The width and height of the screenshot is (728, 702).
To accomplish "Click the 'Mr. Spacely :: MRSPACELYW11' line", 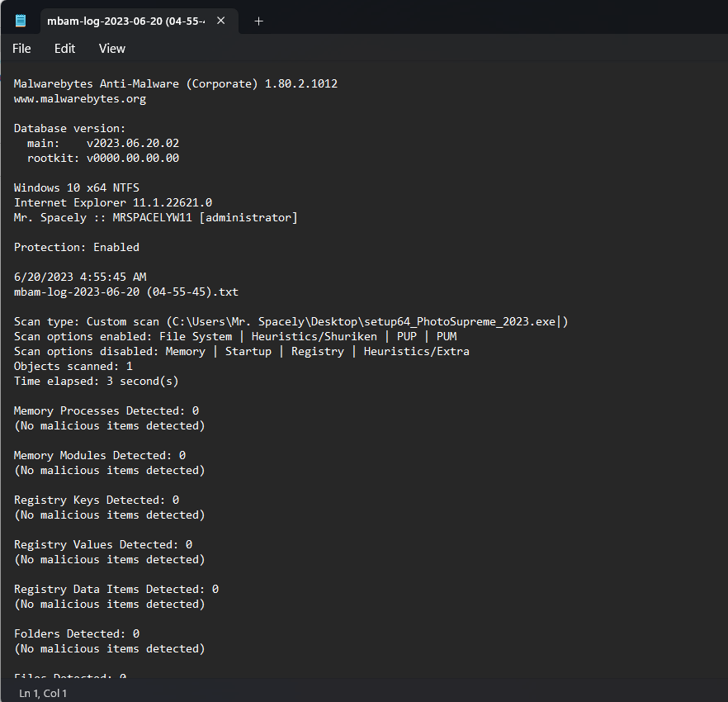I will pyautogui.click(x=155, y=217).
